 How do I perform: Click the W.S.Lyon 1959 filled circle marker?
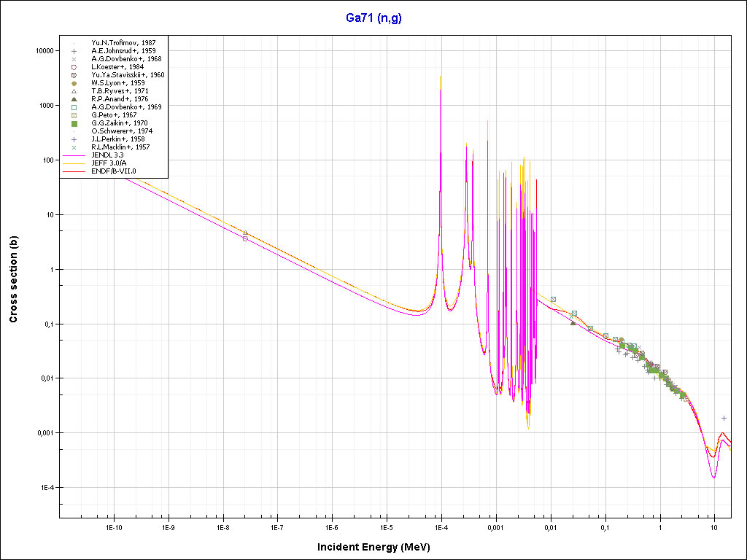pos(74,83)
